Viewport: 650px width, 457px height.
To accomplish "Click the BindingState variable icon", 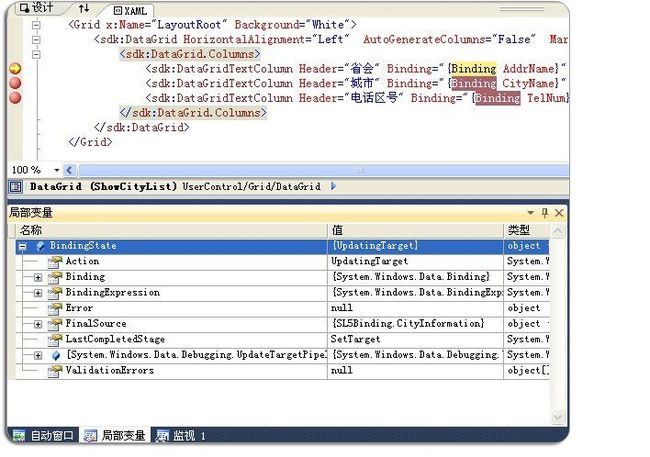I will (40, 246).
